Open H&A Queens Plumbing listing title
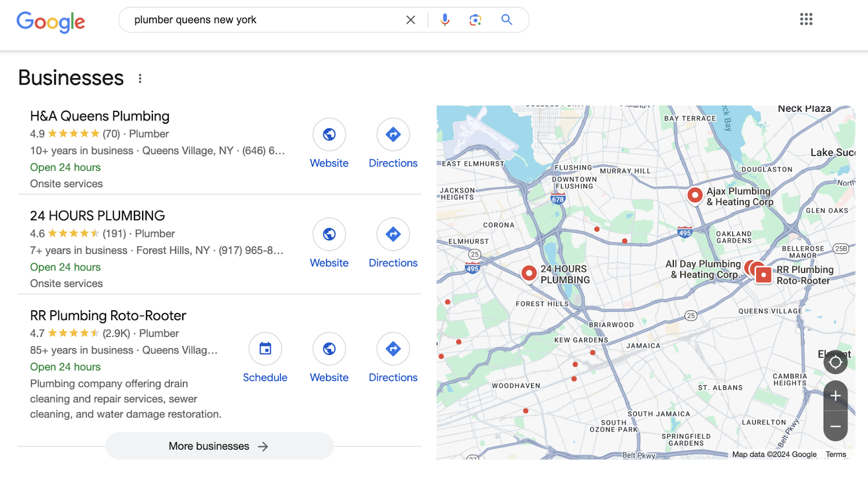Image resolution: width=868 pixels, height=479 pixels. [x=100, y=116]
